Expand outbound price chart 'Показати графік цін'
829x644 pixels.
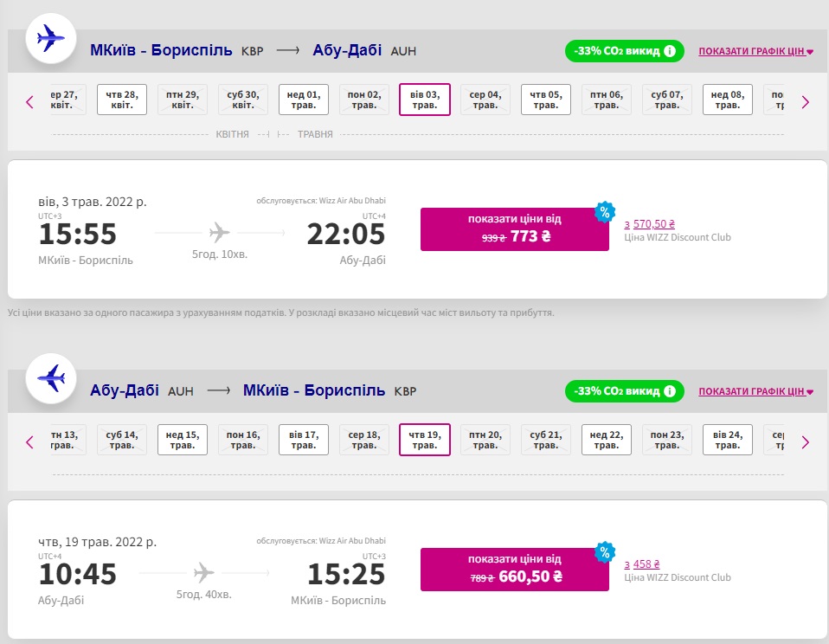coord(755,51)
